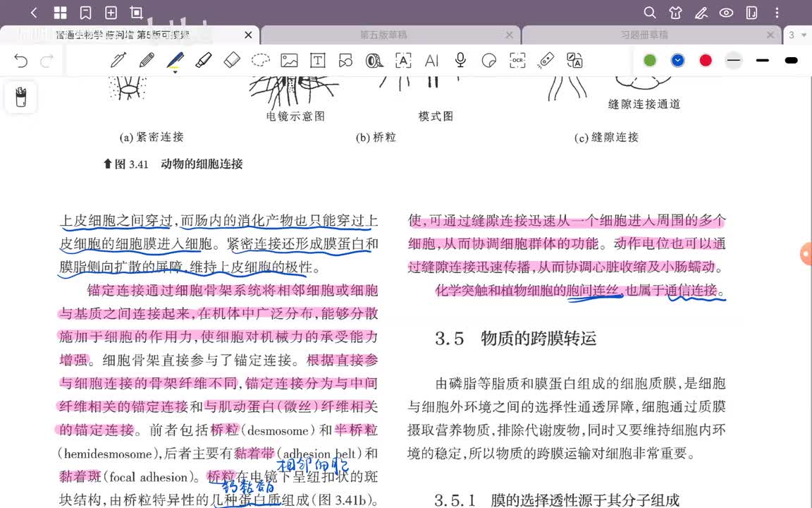
Task: Select the text recognition A tool
Action: (403, 61)
